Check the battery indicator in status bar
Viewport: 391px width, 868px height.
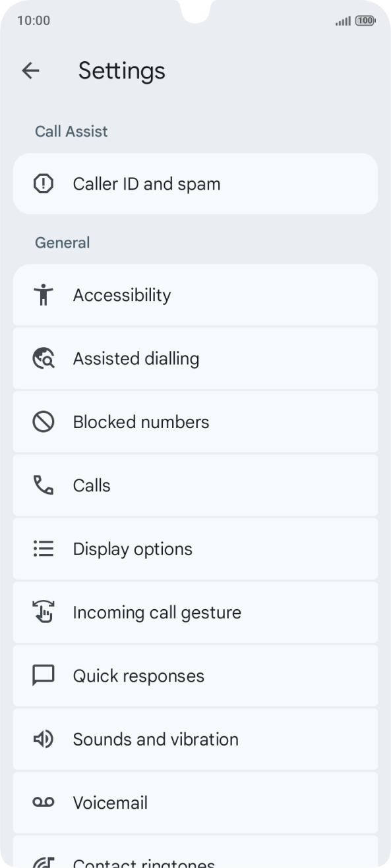[365, 21]
